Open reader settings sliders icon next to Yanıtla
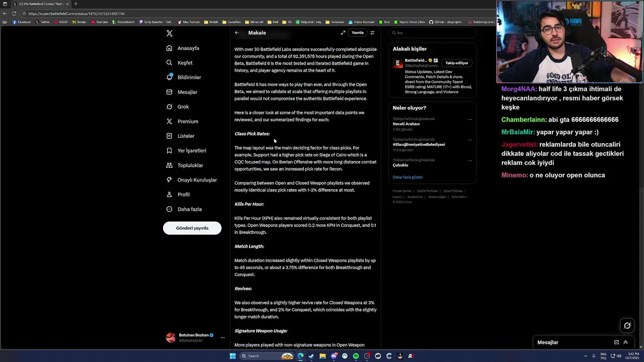 point(372,33)
